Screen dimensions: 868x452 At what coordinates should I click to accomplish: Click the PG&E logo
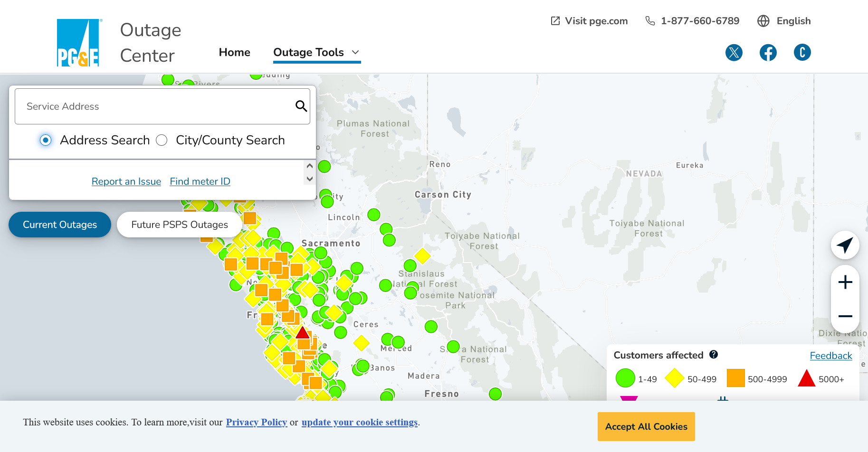point(78,43)
